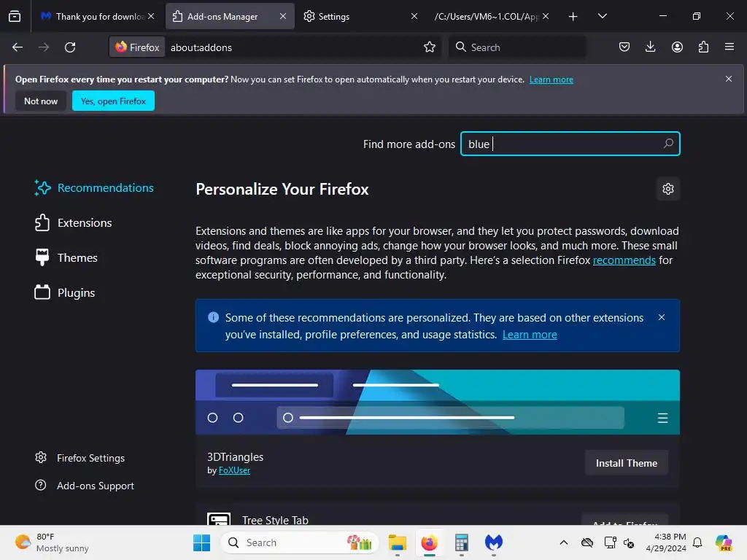Close the Add-ons Manager tab

pyautogui.click(x=283, y=16)
